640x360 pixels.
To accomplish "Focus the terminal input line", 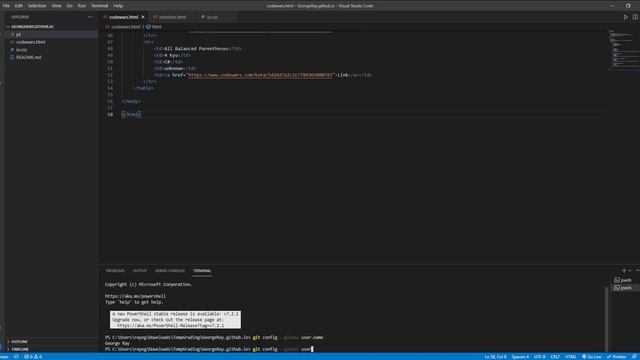I will pyautogui.click(x=209, y=349).
